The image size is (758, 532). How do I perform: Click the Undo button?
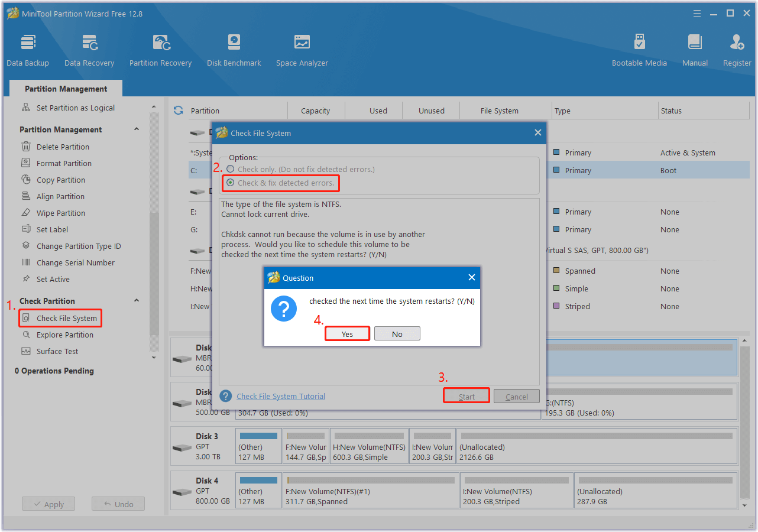tap(118, 504)
